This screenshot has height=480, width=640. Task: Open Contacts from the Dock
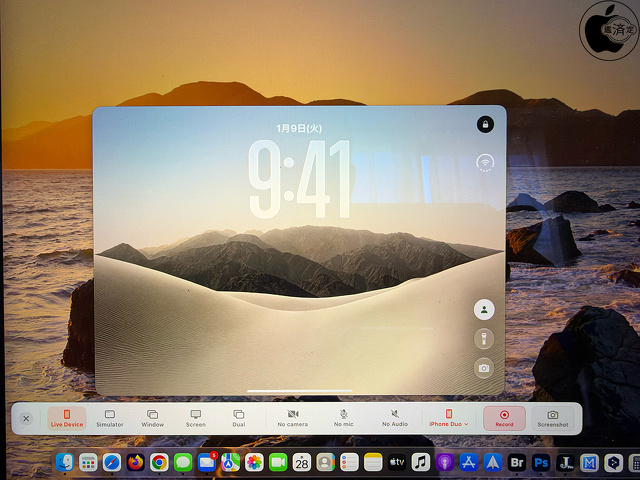click(x=326, y=462)
